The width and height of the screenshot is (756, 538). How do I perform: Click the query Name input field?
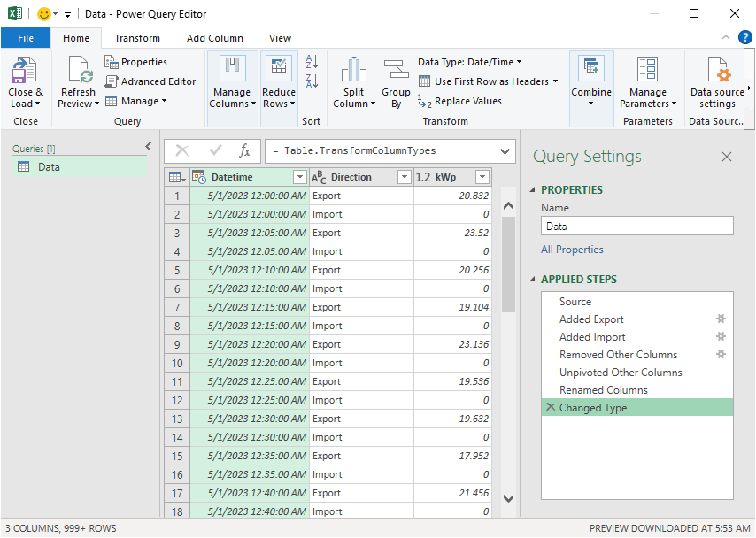pyautogui.click(x=636, y=227)
